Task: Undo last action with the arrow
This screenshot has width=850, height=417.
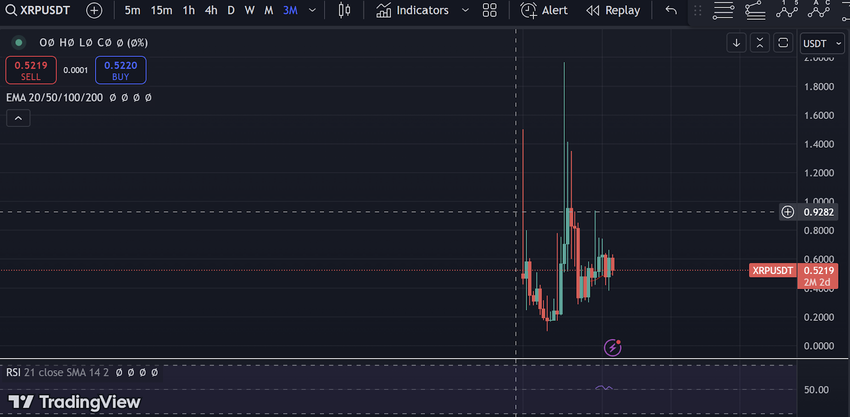Action: pos(671,10)
